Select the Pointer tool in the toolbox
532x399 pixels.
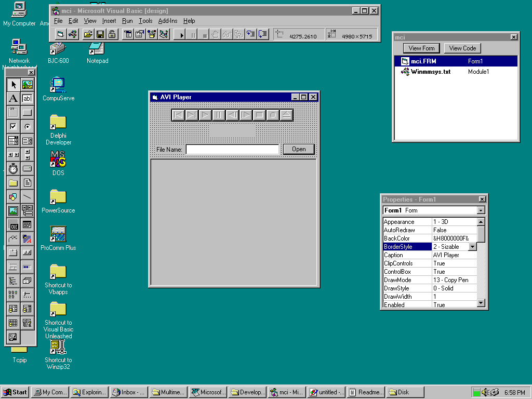(14, 85)
